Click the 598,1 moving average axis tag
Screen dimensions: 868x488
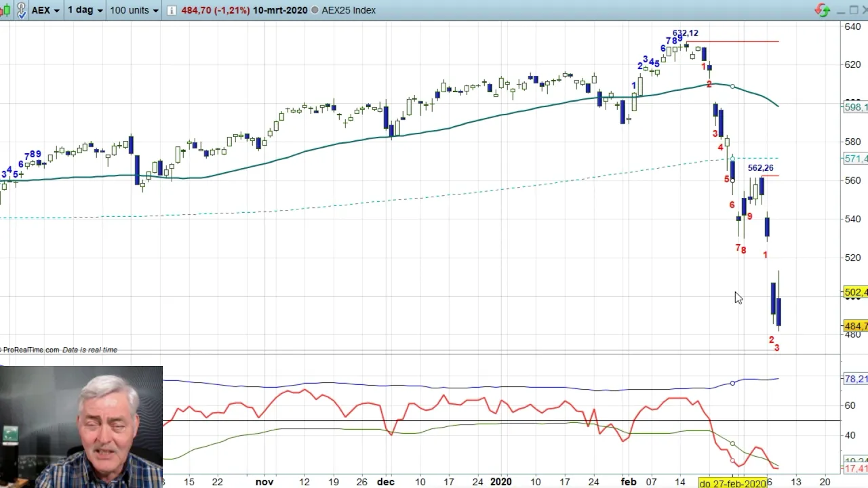click(856, 107)
